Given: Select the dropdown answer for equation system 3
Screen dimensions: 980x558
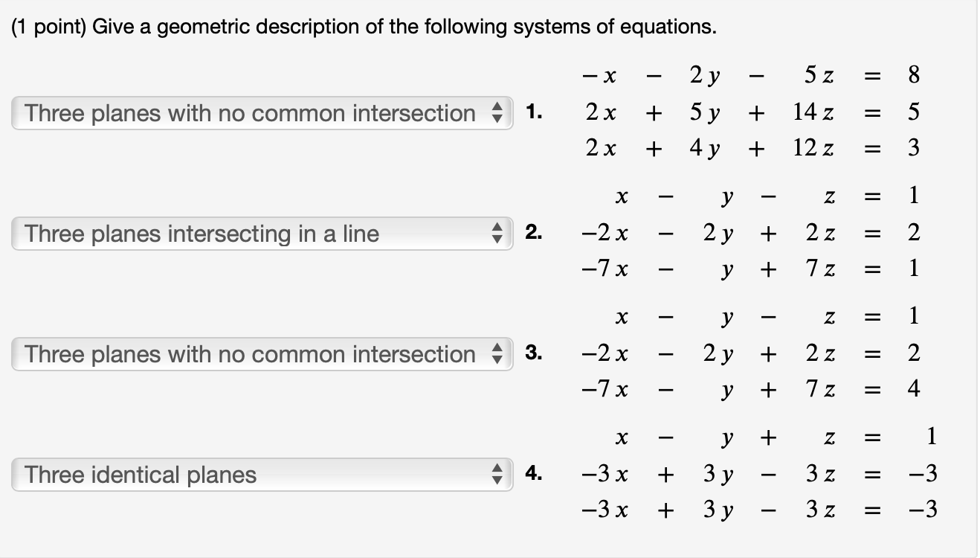Looking at the screenshot, I should [260, 354].
